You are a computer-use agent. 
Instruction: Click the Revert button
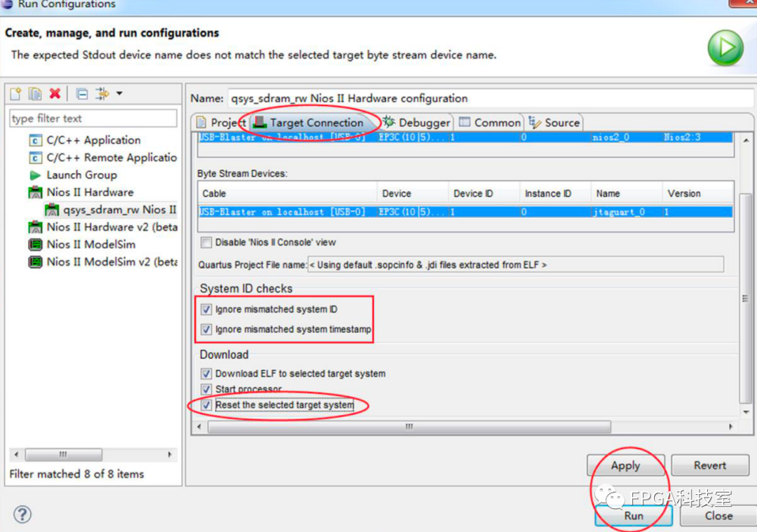click(x=710, y=465)
